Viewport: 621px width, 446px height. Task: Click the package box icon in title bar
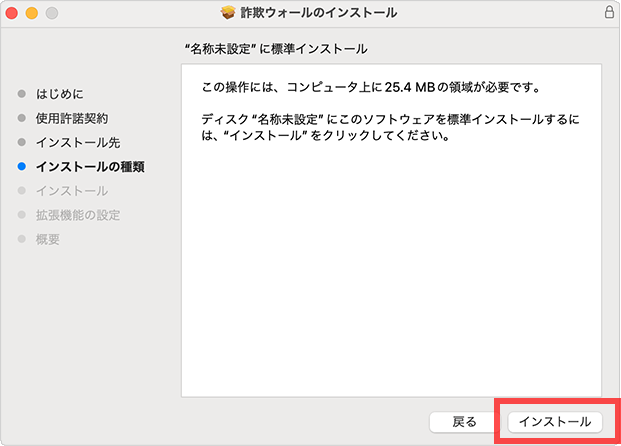(x=228, y=13)
